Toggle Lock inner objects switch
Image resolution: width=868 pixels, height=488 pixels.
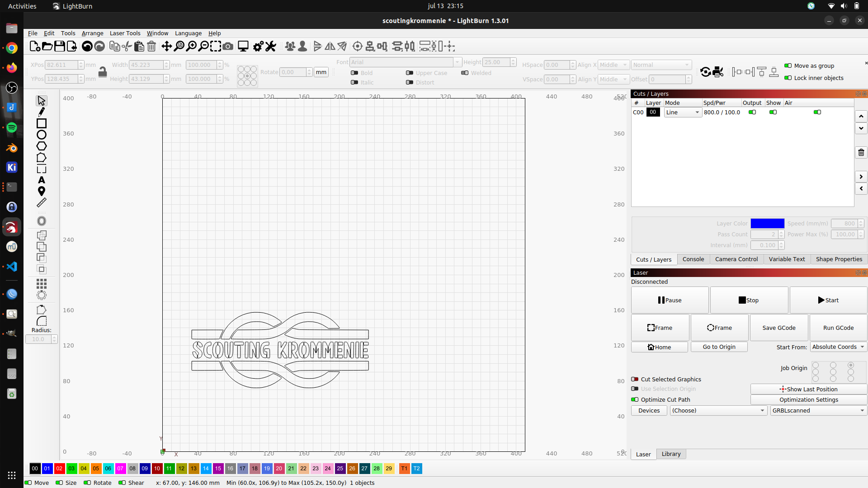tap(788, 78)
